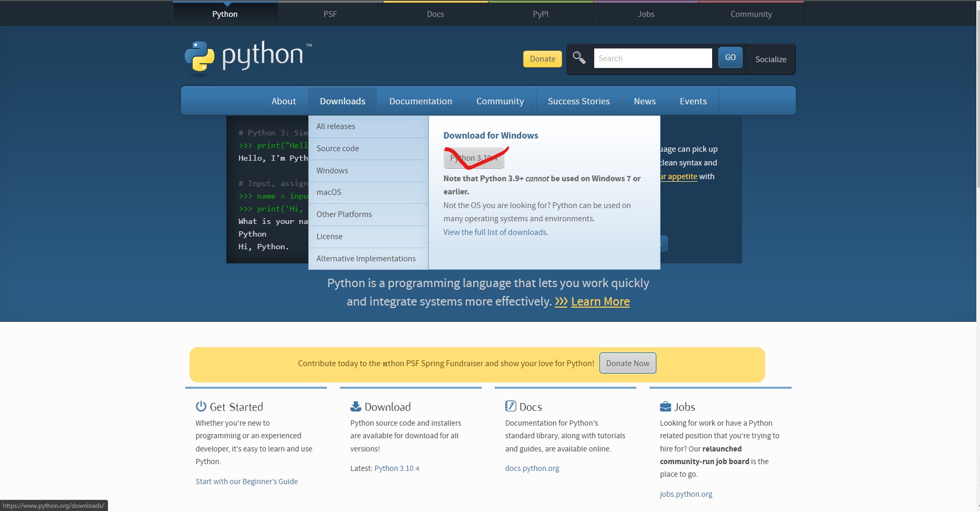
Task: Click the Jobs briefcase icon
Action: click(x=665, y=407)
